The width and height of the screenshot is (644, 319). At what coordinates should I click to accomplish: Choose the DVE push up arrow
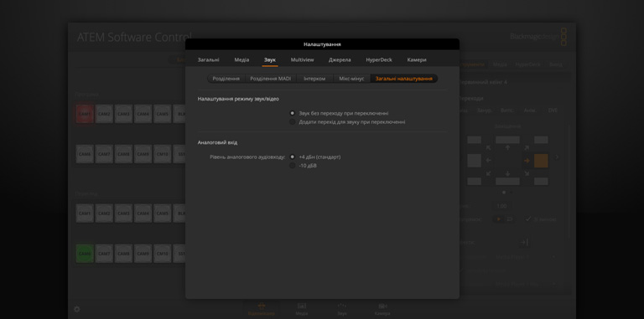(x=507, y=148)
